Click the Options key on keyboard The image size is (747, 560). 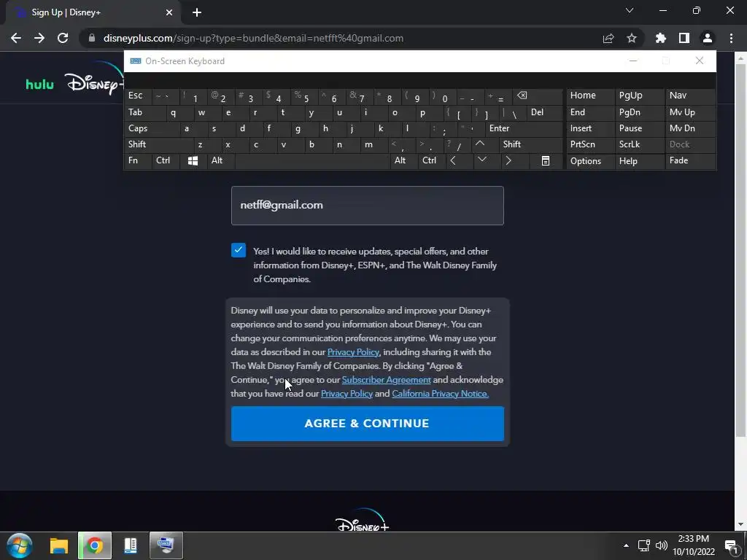point(589,161)
